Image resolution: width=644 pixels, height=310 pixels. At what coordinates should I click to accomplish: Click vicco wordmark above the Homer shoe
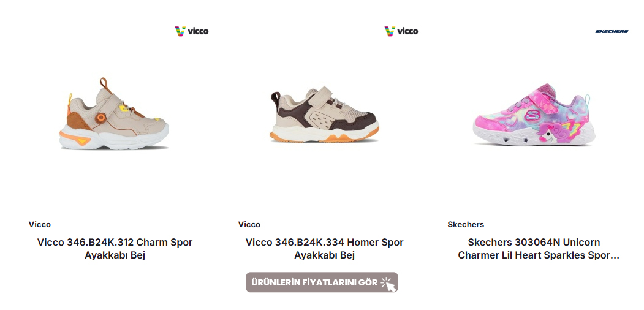tap(407, 31)
